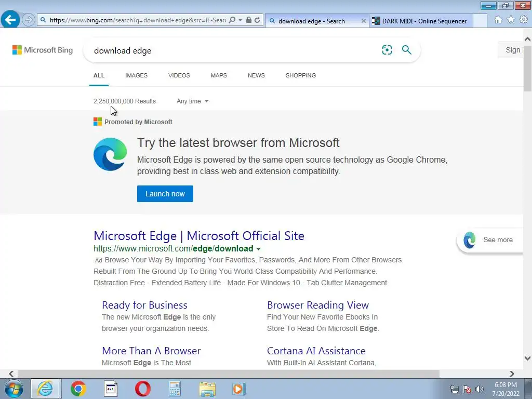Switch to the DARK MIDI - Online Sequencer tab
The height and width of the screenshot is (399, 532).
click(x=421, y=21)
